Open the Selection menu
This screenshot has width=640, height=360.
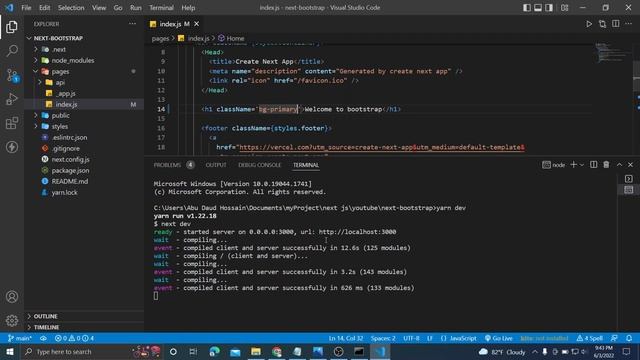point(71,8)
